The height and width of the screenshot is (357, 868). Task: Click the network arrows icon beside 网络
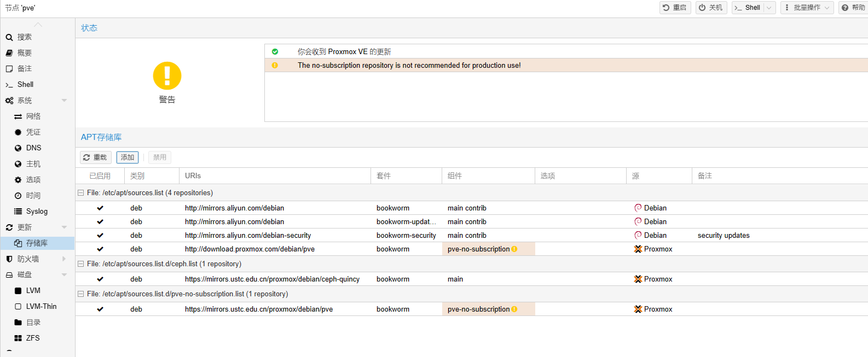18,116
